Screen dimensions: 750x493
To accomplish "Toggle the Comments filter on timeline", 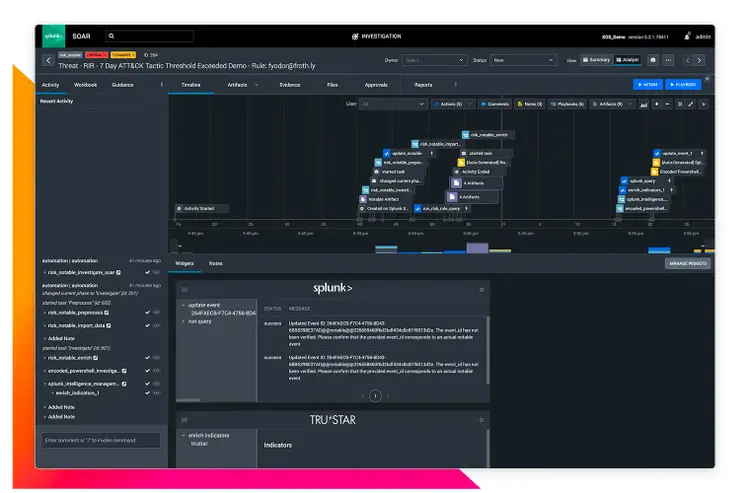I will click(x=495, y=104).
